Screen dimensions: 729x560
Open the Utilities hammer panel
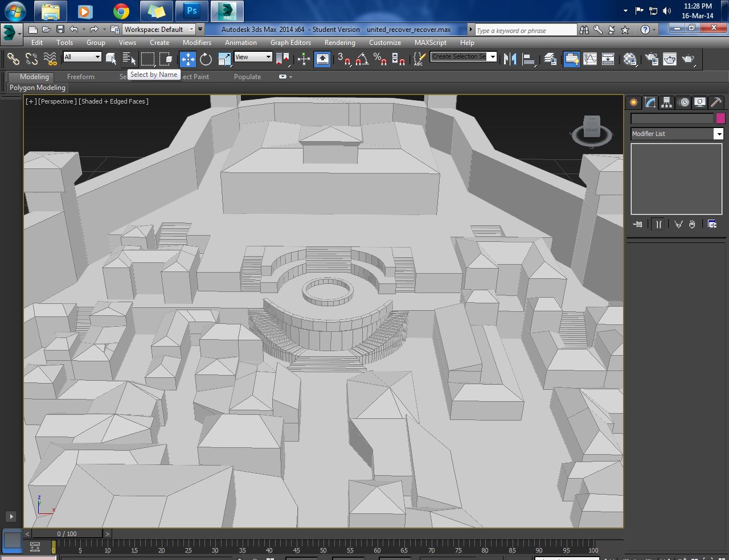pos(716,102)
